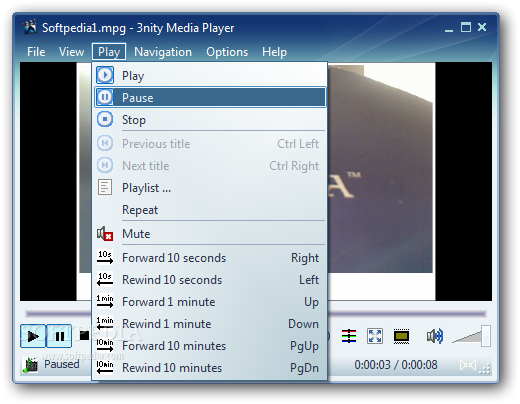The image size is (520, 404).
Task: Click the stereo speakers icon in the status bar
Action: click(468, 365)
